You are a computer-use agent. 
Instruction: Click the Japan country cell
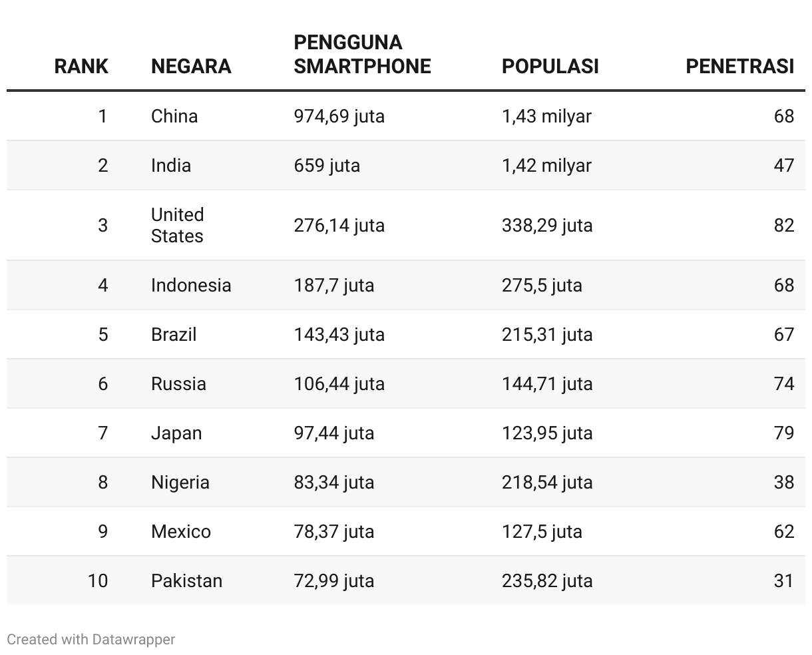[x=176, y=433]
